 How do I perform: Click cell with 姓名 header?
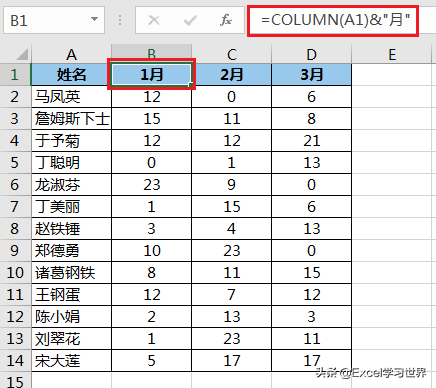[x=71, y=75]
